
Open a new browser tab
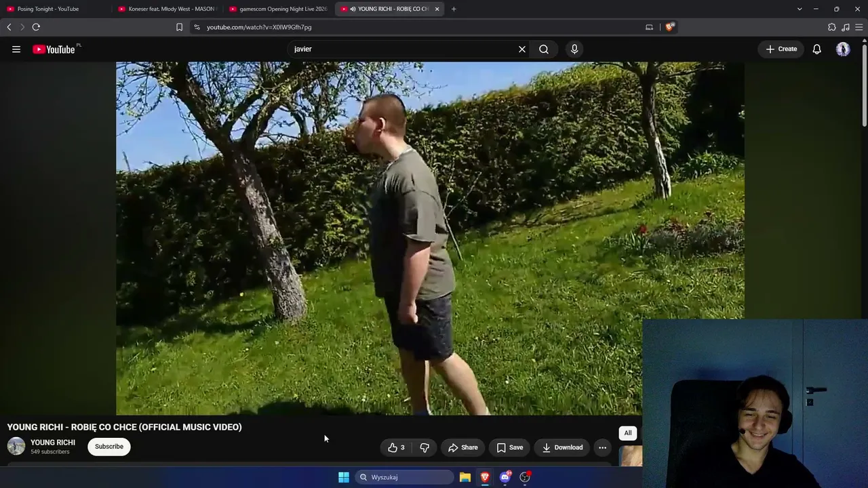pos(454,9)
